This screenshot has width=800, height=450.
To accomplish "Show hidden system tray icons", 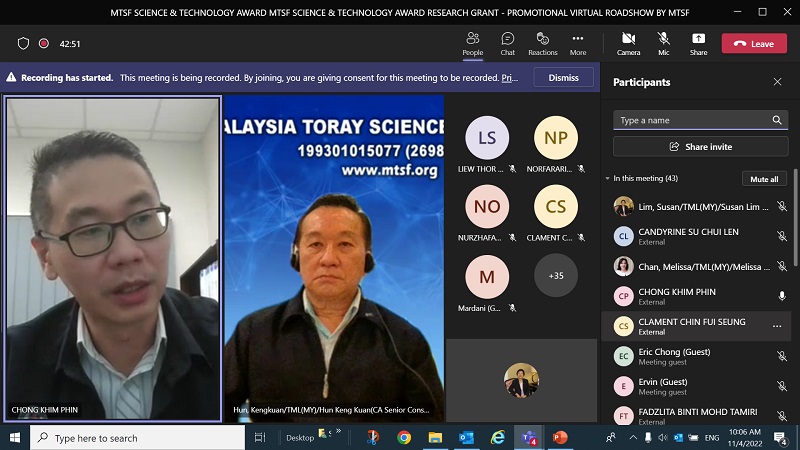I will coord(633,437).
